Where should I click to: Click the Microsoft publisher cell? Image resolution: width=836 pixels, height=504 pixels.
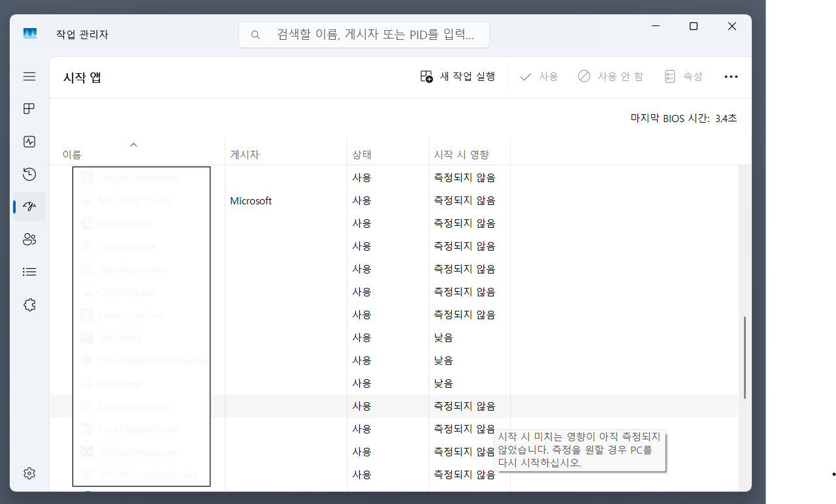[x=251, y=201]
